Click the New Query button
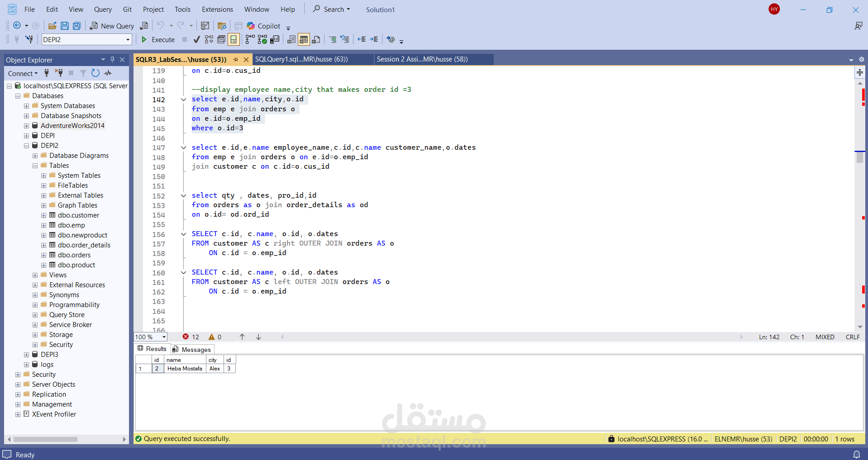The height and width of the screenshot is (460, 868). pos(112,26)
